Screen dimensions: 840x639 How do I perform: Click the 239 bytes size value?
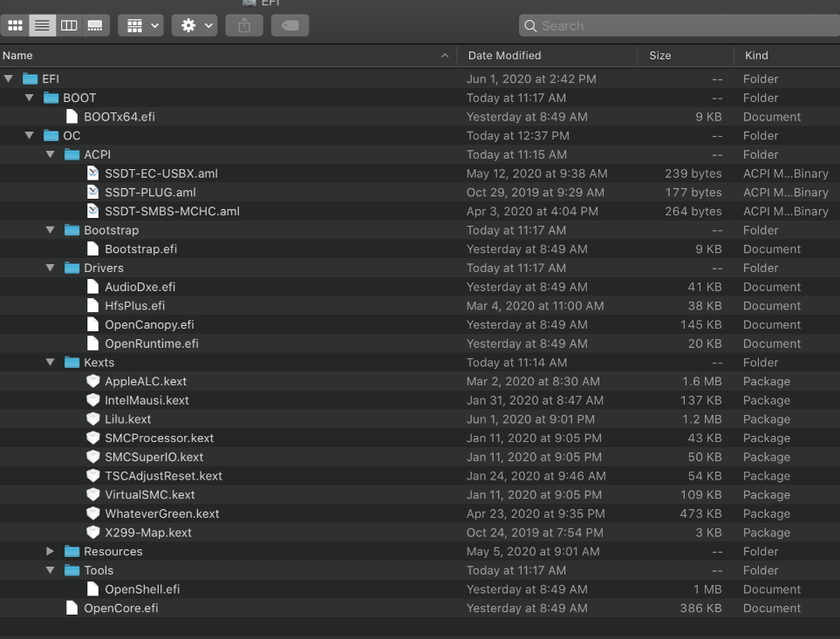tap(693, 173)
